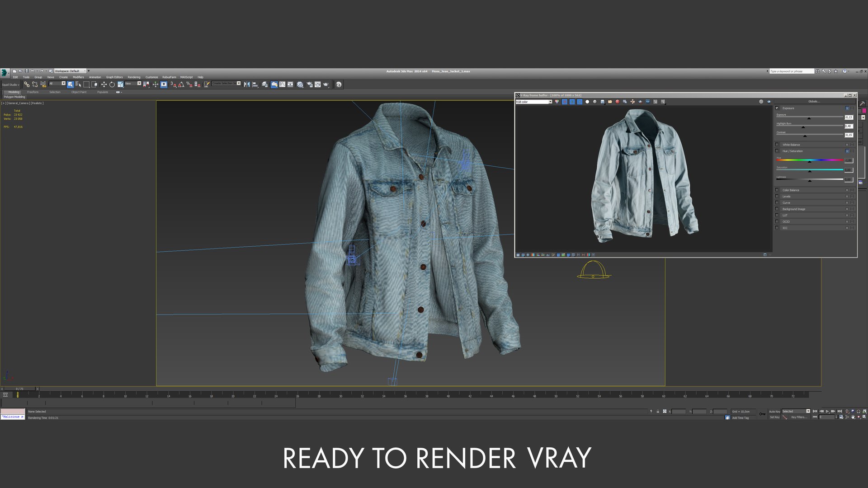This screenshot has width=868, height=488.
Task: Click the switch to RGB channel icon
Action: coord(557,102)
